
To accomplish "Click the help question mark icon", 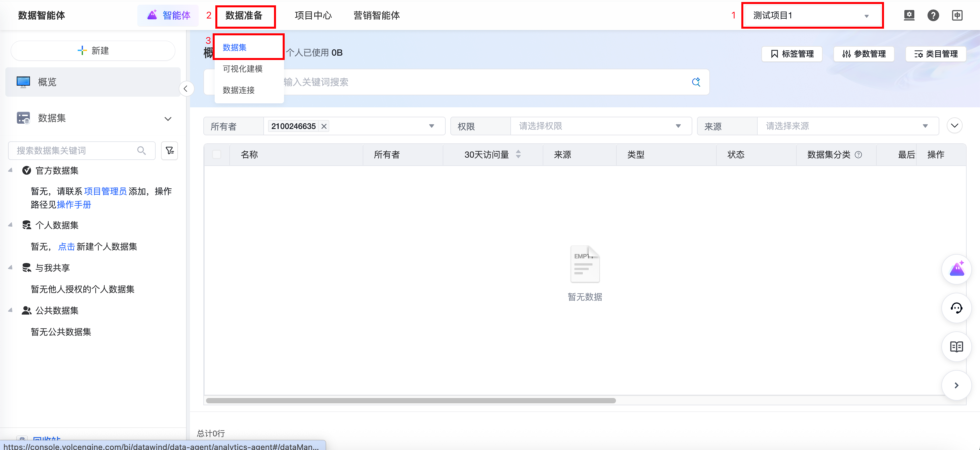I will (x=933, y=15).
